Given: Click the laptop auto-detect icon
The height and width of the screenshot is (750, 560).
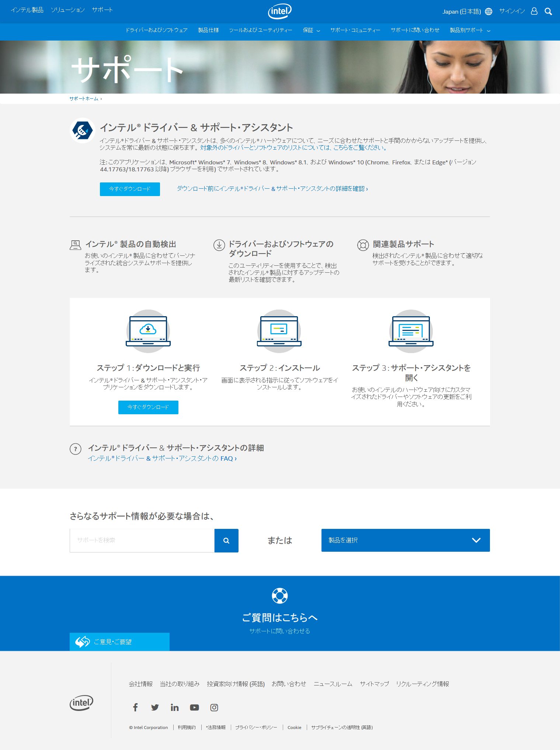Looking at the screenshot, I should coord(75,245).
